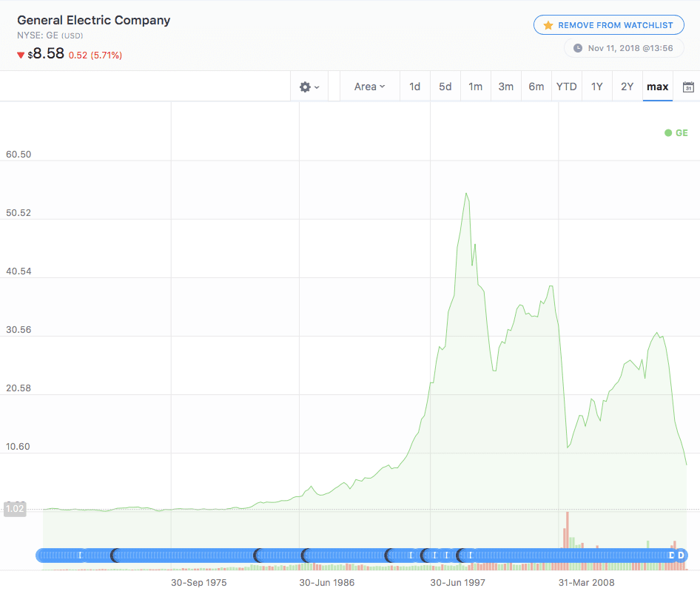Screen dimensions: 700x591
Task: Click the 1.02 price marker label
Action: tap(15, 509)
